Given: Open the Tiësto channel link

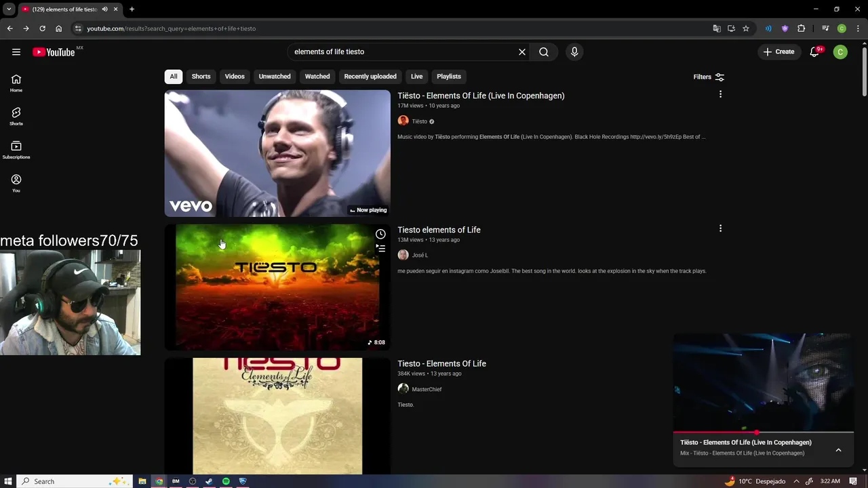Looking at the screenshot, I should point(419,121).
